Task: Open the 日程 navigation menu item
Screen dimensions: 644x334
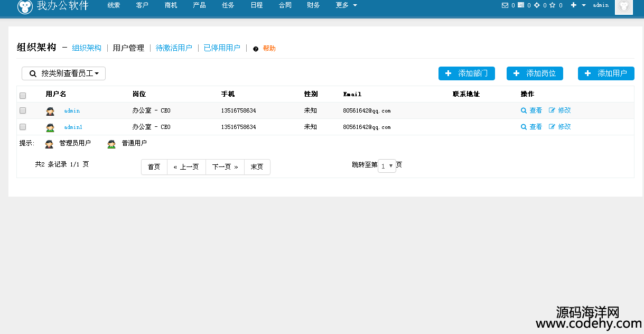Action: pos(256,5)
